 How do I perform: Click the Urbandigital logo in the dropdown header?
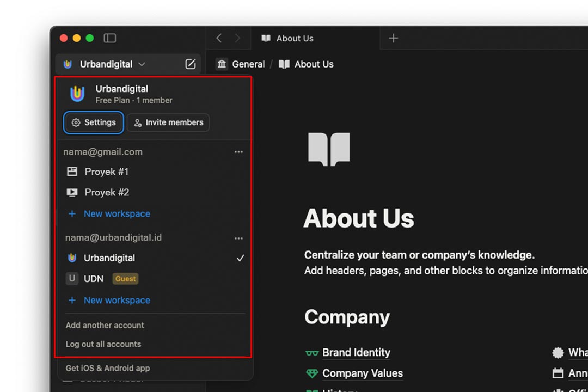77,94
